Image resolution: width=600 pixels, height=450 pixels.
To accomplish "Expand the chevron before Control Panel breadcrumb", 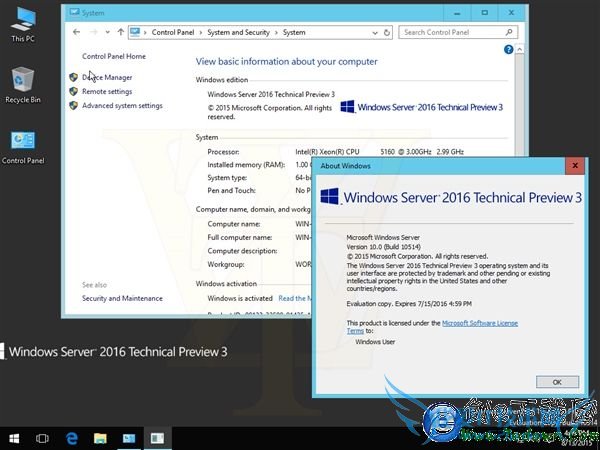I will (x=145, y=33).
